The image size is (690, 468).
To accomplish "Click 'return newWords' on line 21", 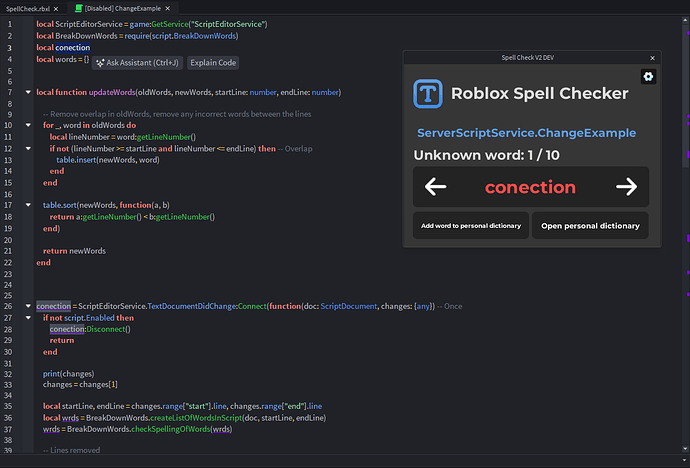I will 74,251.
